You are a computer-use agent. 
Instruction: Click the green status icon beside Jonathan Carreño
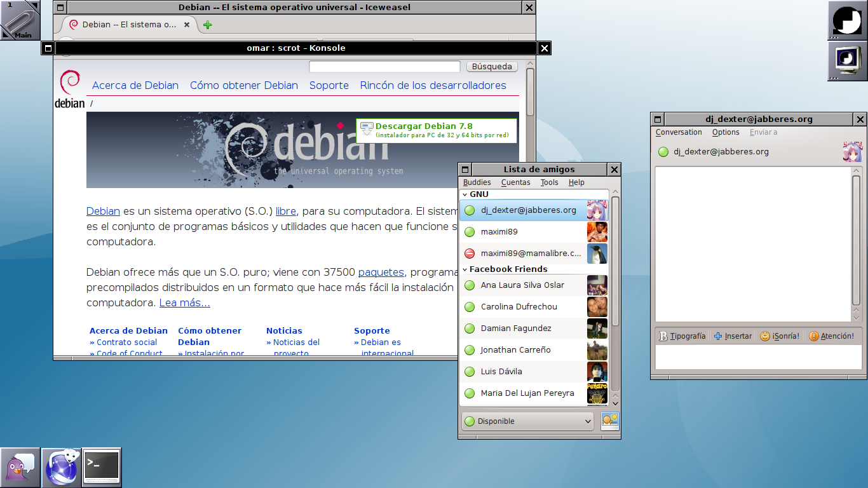point(470,350)
